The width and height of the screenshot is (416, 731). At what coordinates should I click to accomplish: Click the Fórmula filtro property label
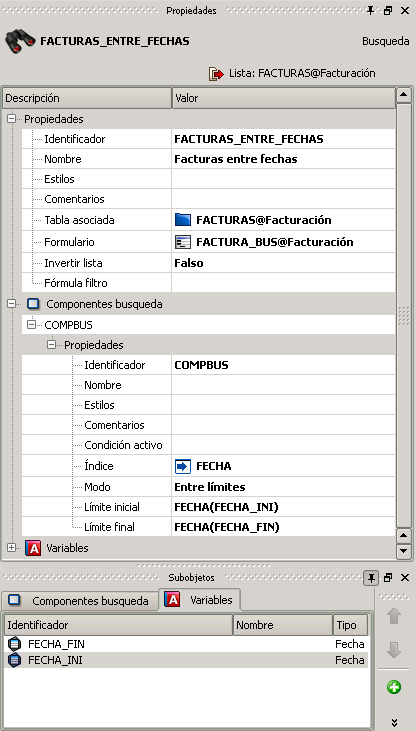(76, 283)
